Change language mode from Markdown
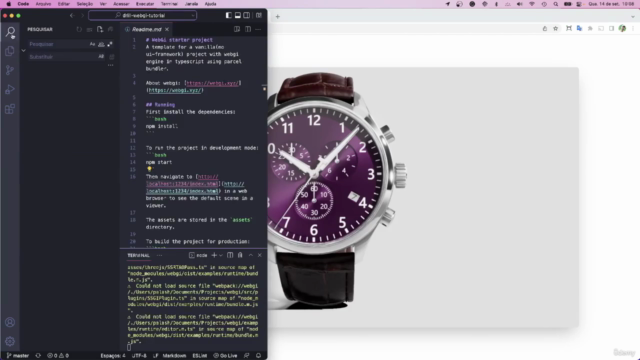Screen dimensions: 640x360 174,356
